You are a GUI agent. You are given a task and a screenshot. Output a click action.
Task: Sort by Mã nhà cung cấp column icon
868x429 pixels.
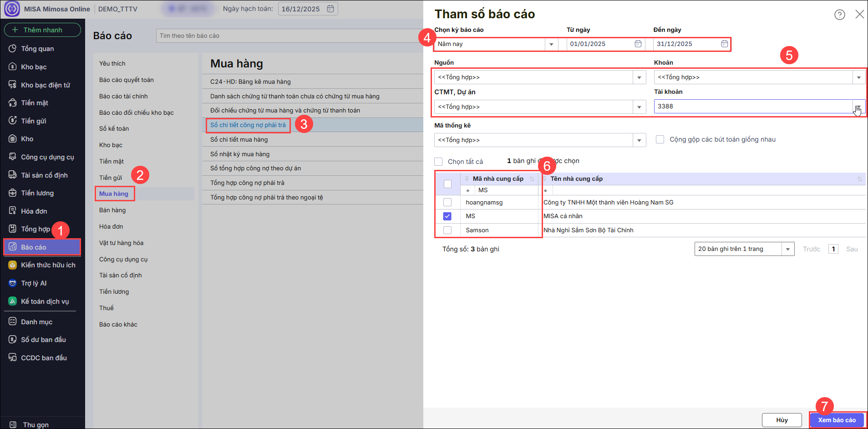(x=532, y=179)
